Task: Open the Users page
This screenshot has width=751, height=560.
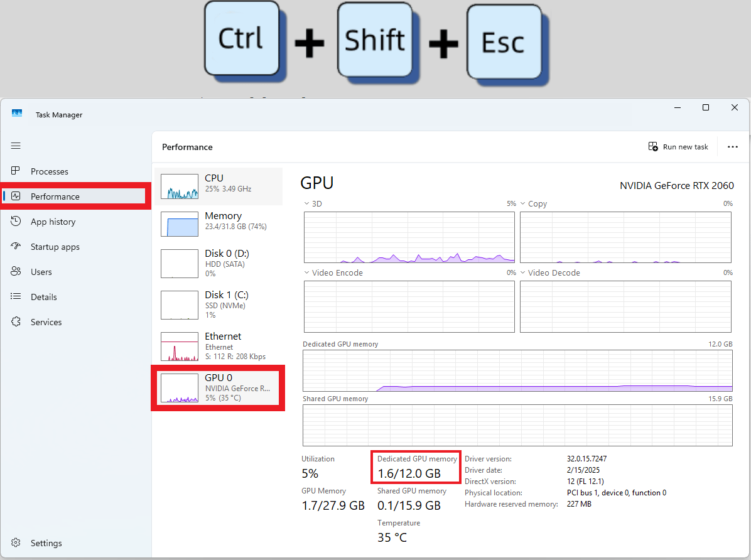Action: point(41,272)
